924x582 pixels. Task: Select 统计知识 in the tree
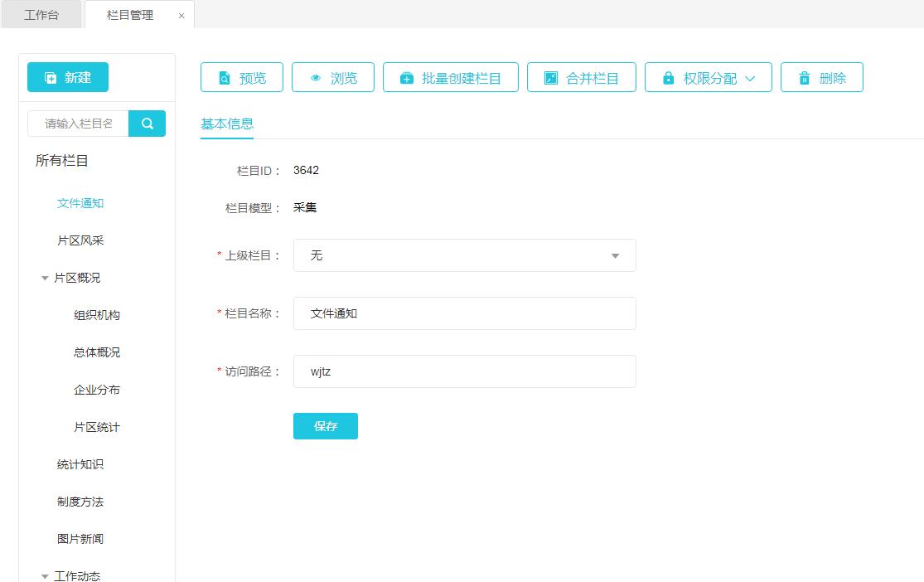coord(80,464)
